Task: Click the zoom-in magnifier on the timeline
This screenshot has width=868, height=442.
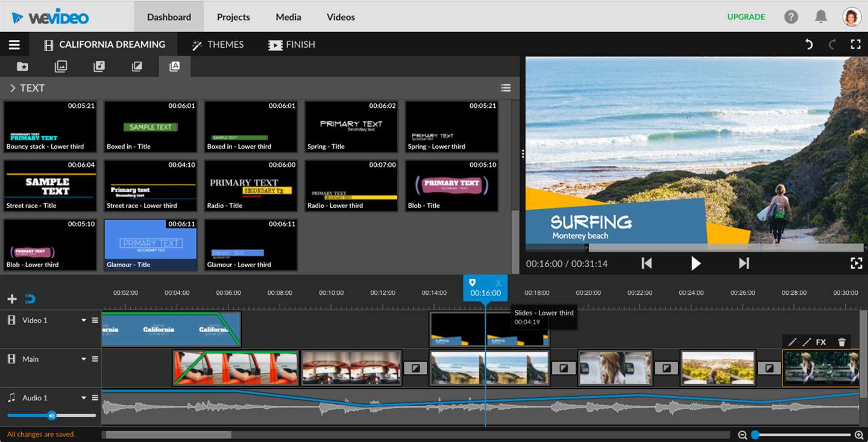Action: (x=860, y=435)
